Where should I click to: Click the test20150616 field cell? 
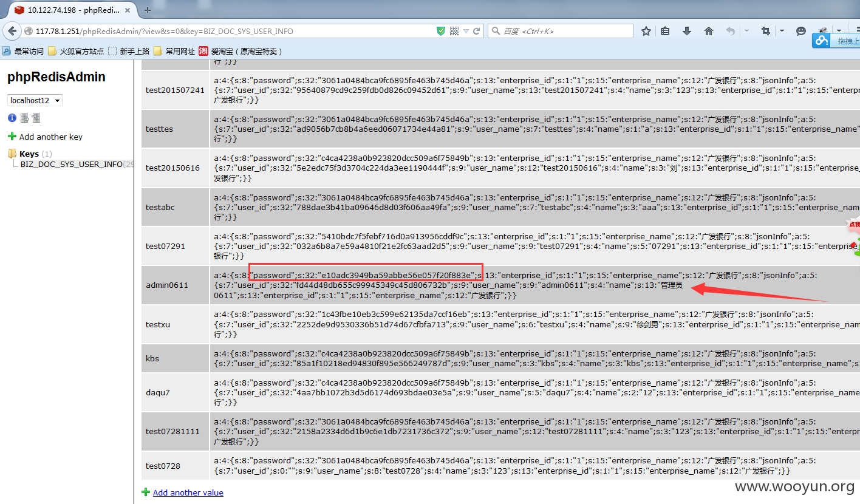click(x=175, y=168)
